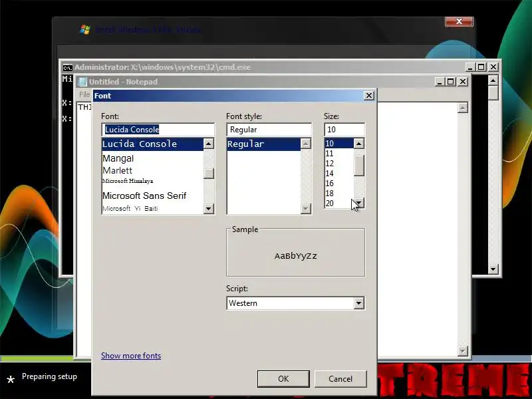The height and width of the screenshot is (399, 532).
Task: Click the cmd.exe title bar icon
Action: point(68,68)
